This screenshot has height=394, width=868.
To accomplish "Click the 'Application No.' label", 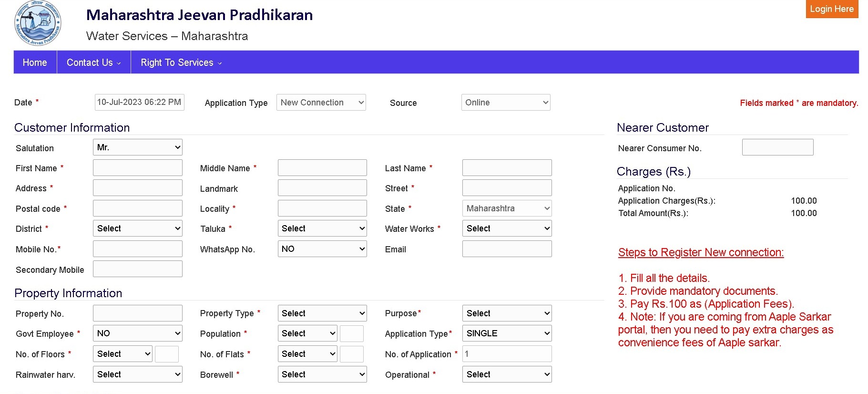I will [x=646, y=188].
